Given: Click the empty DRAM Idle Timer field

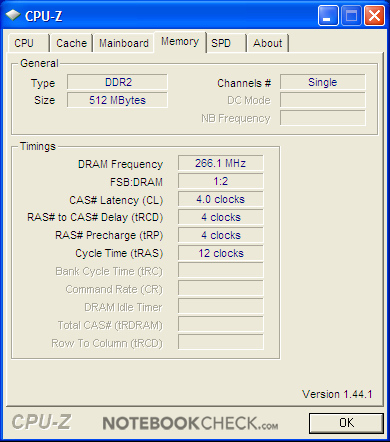Looking at the screenshot, I should click(x=221, y=306).
